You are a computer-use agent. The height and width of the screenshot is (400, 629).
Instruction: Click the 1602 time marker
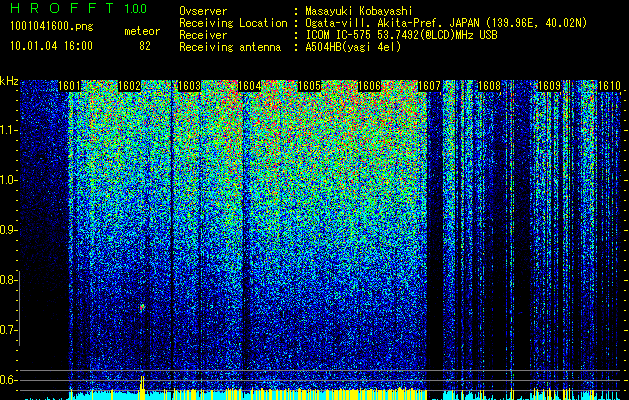130,86
